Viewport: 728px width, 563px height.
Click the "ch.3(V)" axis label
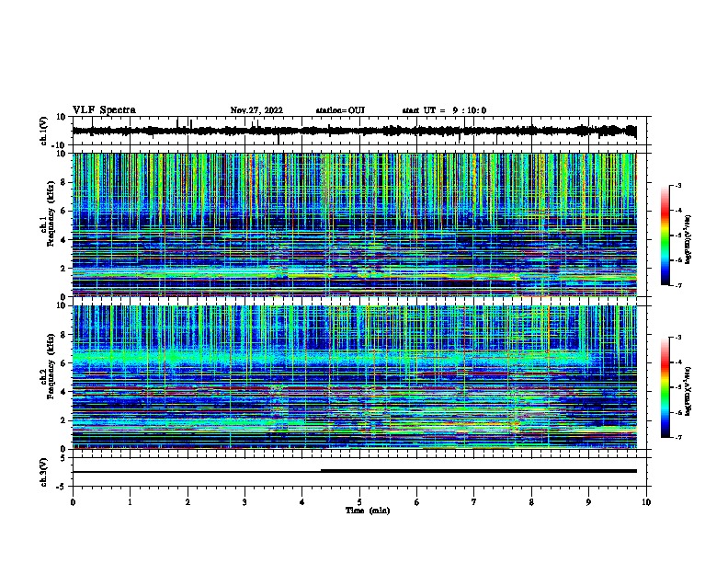click(x=44, y=472)
